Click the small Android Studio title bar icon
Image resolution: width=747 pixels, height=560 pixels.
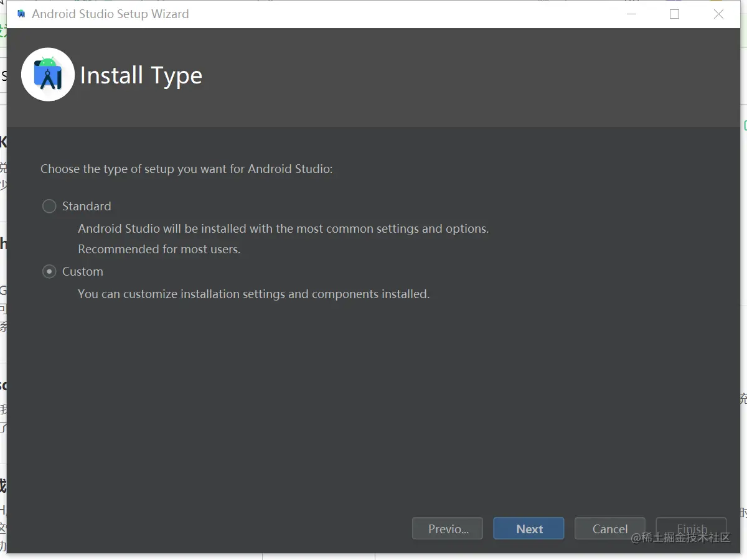[x=21, y=14]
